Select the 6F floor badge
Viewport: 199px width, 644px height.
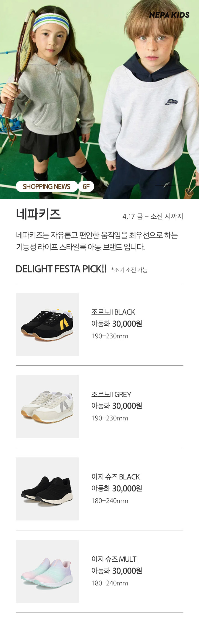(x=86, y=187)
